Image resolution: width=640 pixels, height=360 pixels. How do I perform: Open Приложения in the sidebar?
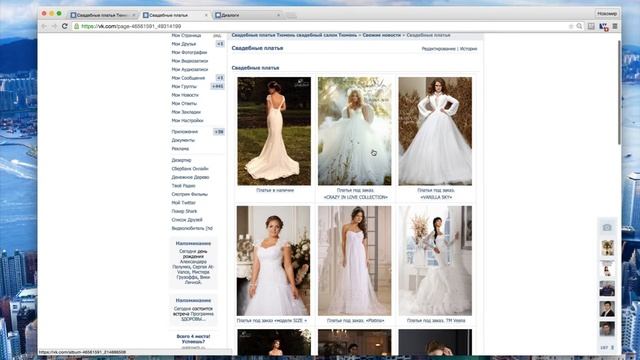click(x=184, y=132)
